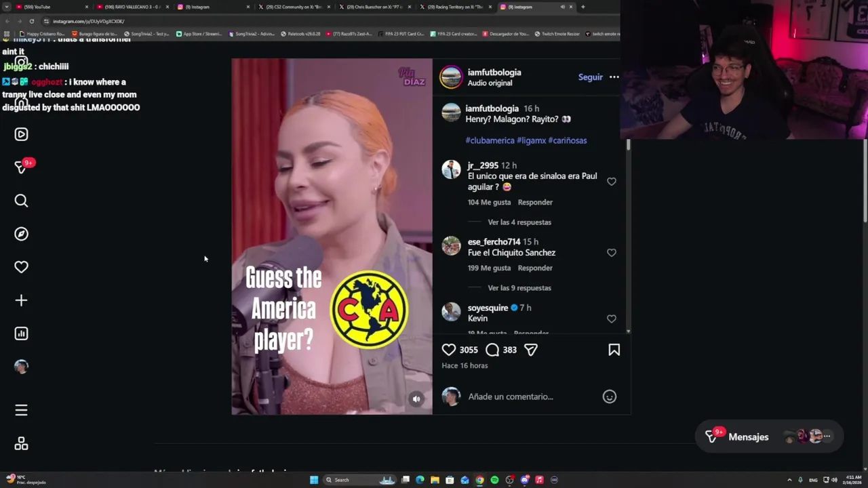Image resolution: width=868 pixels, height=488 pixels.
Task: Open a new browser tab
Action: (583, 7)
